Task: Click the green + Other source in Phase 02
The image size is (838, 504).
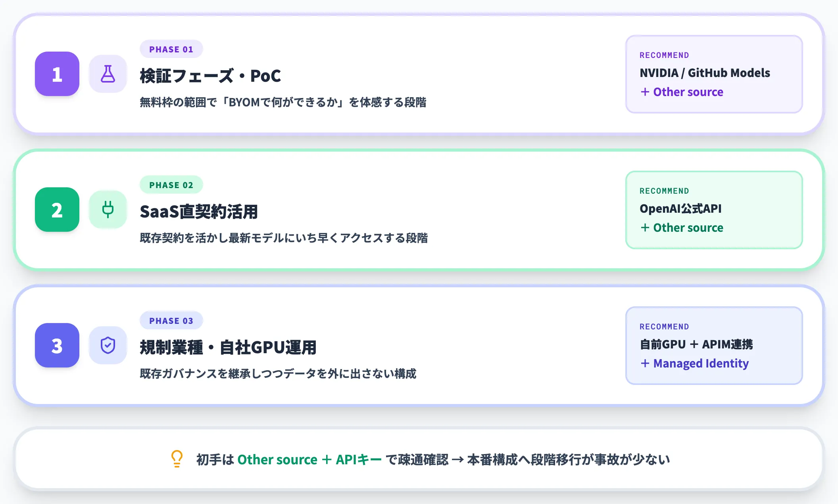Action: pos(682,228)
